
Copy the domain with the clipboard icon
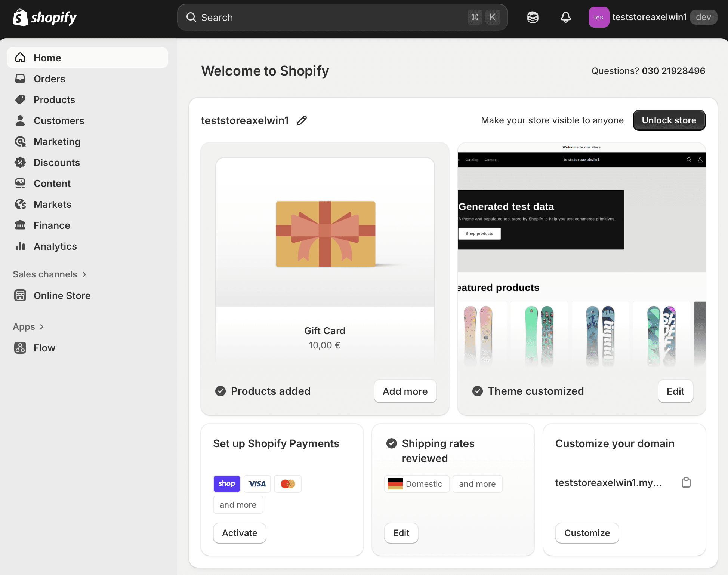coord(686,482)
